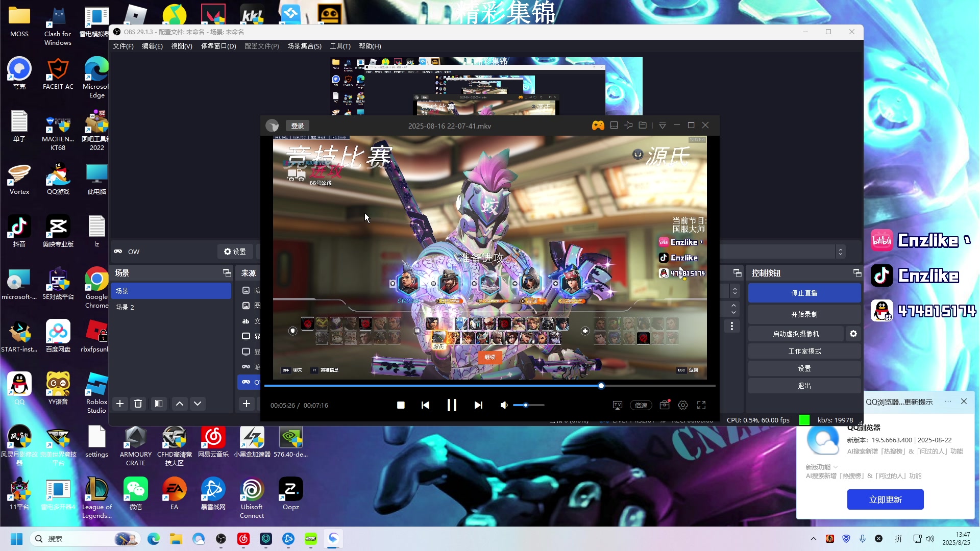This screenshot has width=980, height=551.
Task: Toggle fullscreen in the media player
Action: pyautogui.click(x=701, y=405)
